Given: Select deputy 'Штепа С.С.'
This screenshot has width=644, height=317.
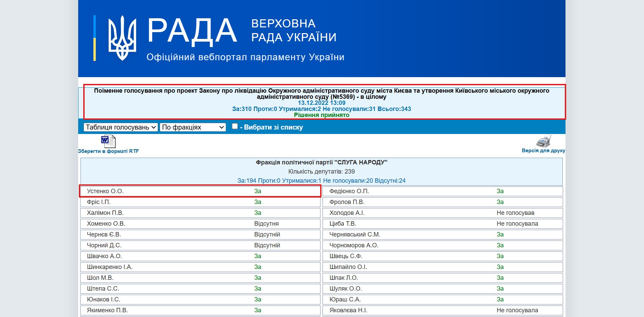Looking at the screenshot, I should [103, 289].
